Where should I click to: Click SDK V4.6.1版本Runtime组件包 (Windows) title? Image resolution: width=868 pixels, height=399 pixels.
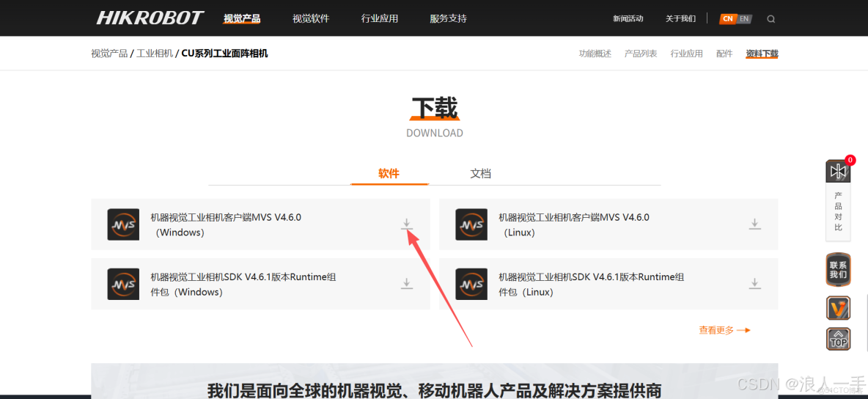click(243, 285)
